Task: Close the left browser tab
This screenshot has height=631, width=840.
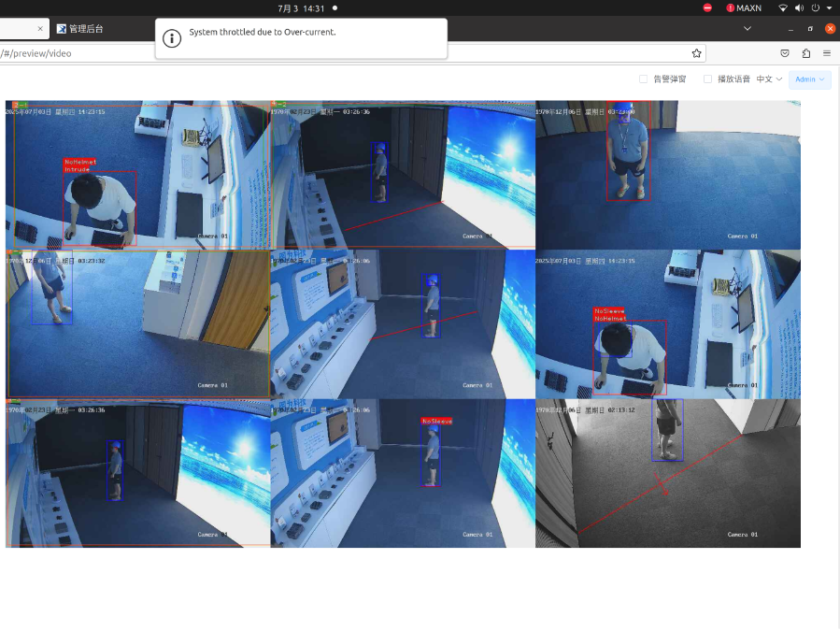Action: point(40,28)
